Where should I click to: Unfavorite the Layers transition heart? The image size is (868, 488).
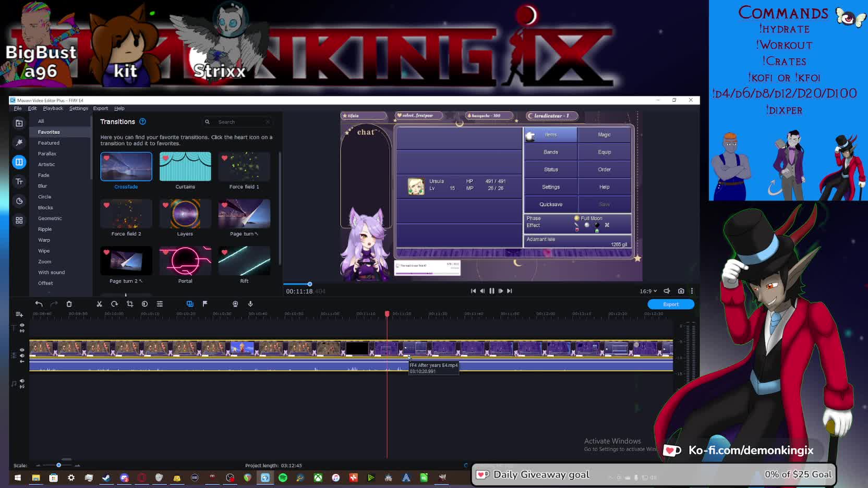click(x=165, y=205)
